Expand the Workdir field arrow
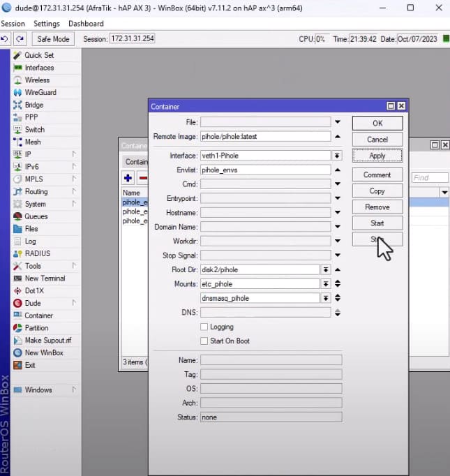450x476 pixels. coord(338,241)
